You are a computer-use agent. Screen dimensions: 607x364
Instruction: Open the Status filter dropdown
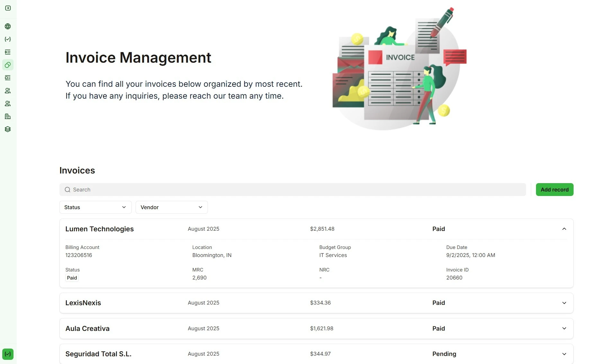[x=95, y=207]
